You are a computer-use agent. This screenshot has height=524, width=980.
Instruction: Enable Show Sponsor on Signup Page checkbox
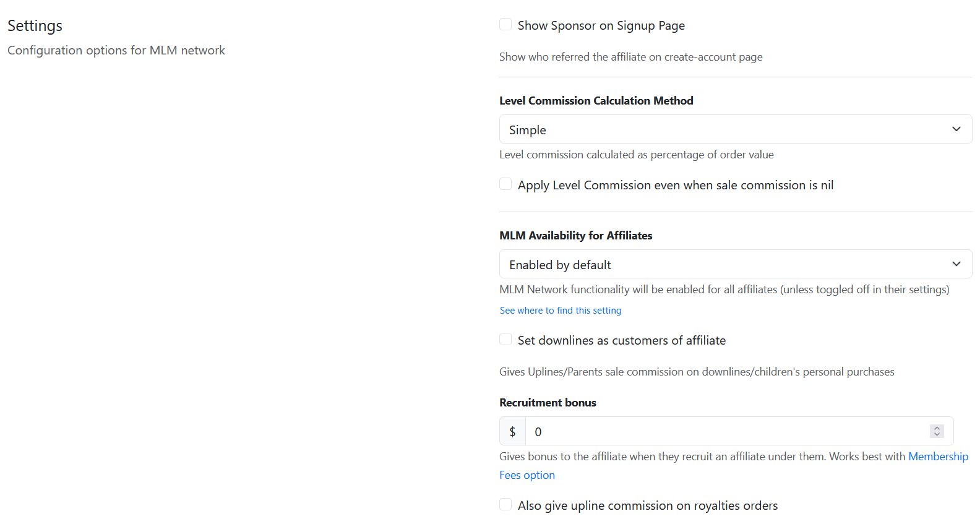point(505,25)
